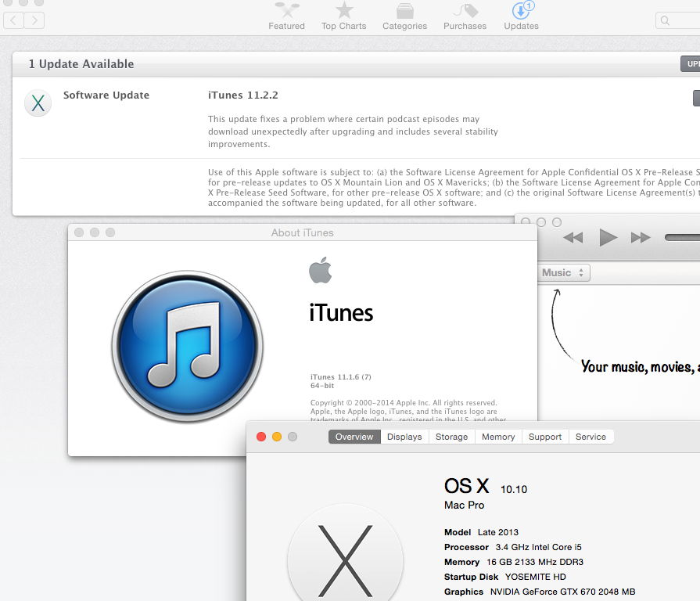The width and height of the screenshot is (700, 601).
Task: Switch to the Support tab
Action: click(545, 437)
